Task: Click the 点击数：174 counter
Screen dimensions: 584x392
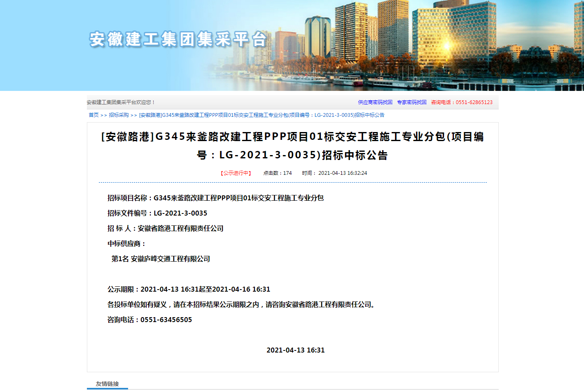Action: pyautogui.click(x=278, y=173)
